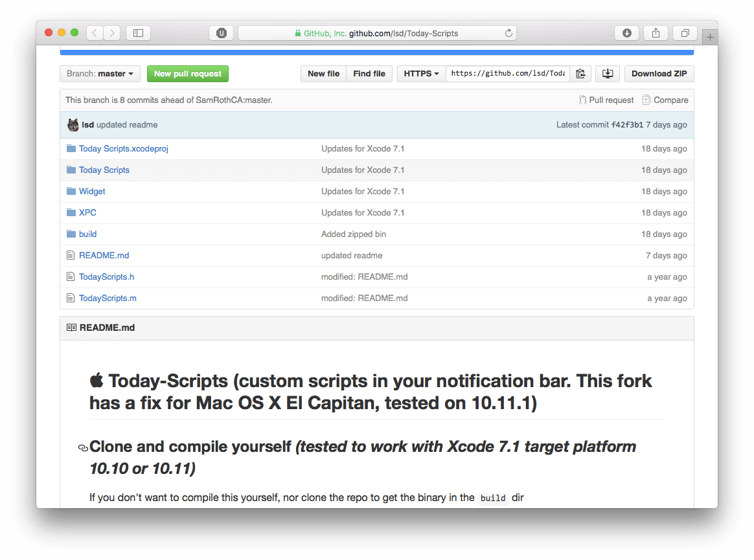
Task: Click the anchor link icon beside Clone heading
Action: [83, 448]
